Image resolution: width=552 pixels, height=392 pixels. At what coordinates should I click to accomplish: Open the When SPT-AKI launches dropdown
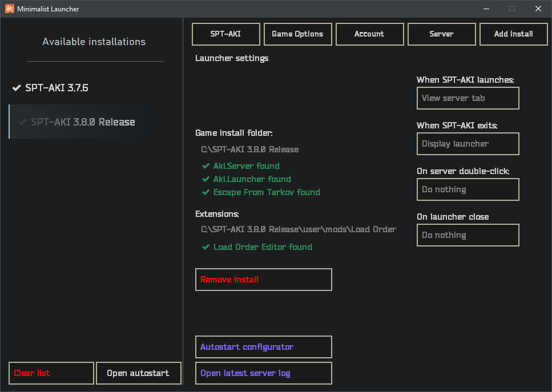coord(468,98)
